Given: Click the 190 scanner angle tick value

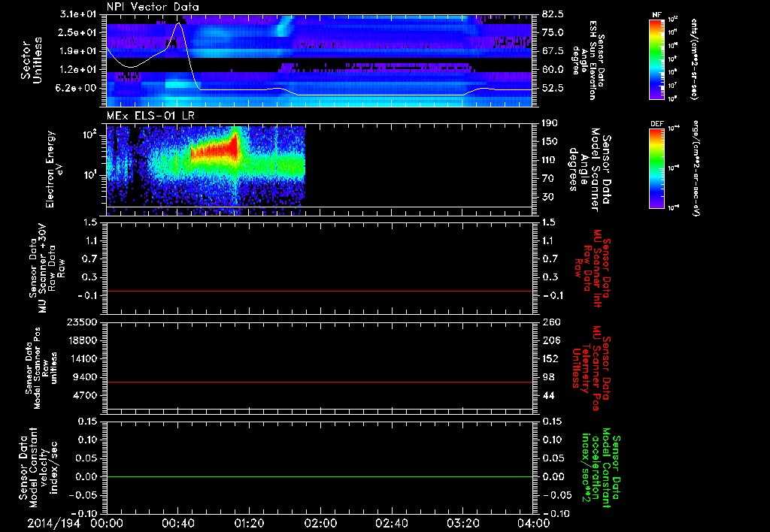Looking at the screenshot, I should point(550,123).
